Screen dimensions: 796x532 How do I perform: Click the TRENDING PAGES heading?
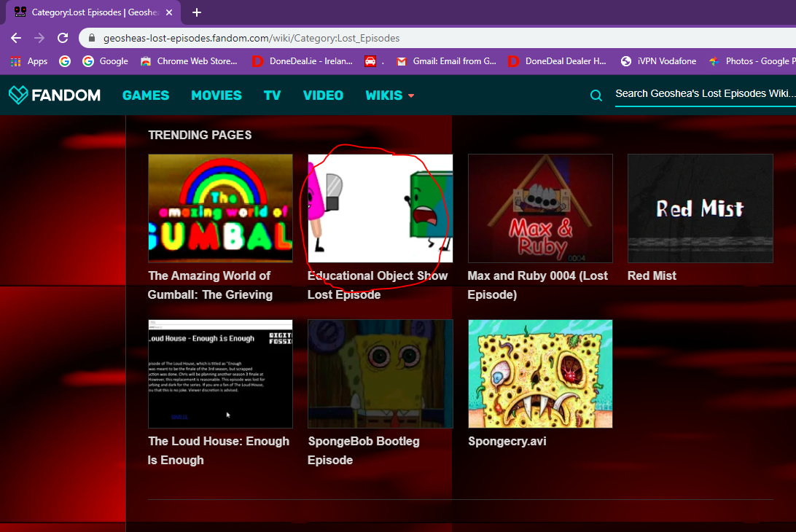coord(200,135)
